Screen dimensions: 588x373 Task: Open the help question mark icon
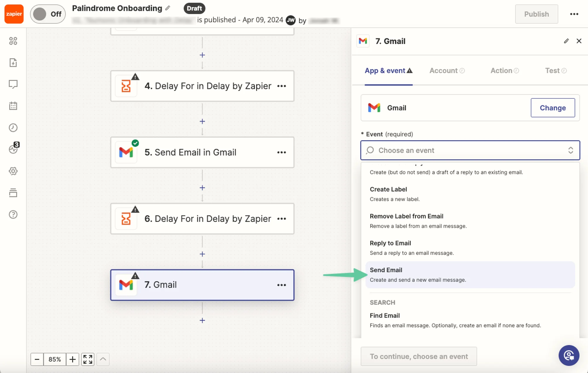pos(13,215)
